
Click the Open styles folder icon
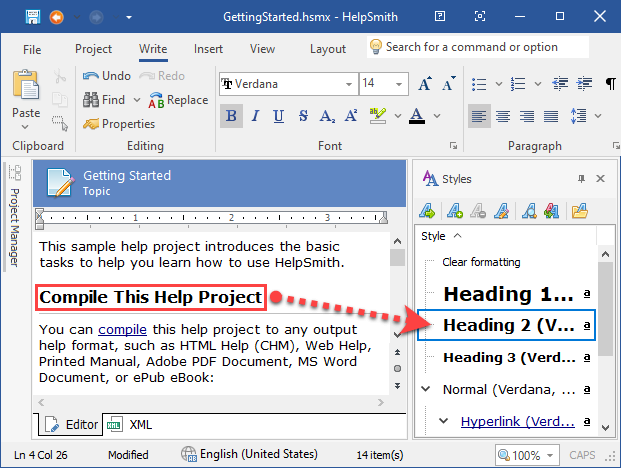click(579, 211)
